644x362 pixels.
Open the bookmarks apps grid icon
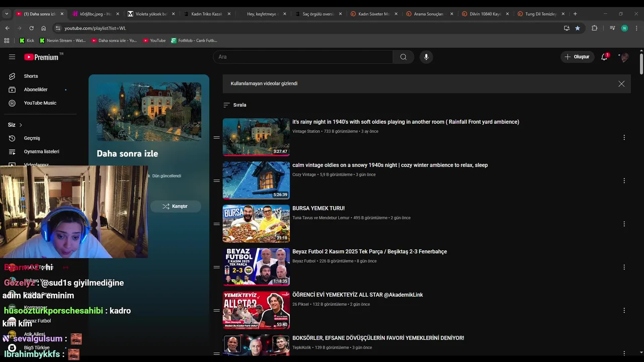7,40
